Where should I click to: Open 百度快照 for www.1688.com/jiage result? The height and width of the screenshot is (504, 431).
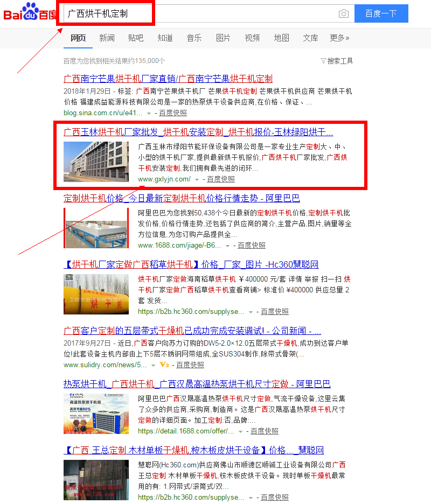coord(252,245)
